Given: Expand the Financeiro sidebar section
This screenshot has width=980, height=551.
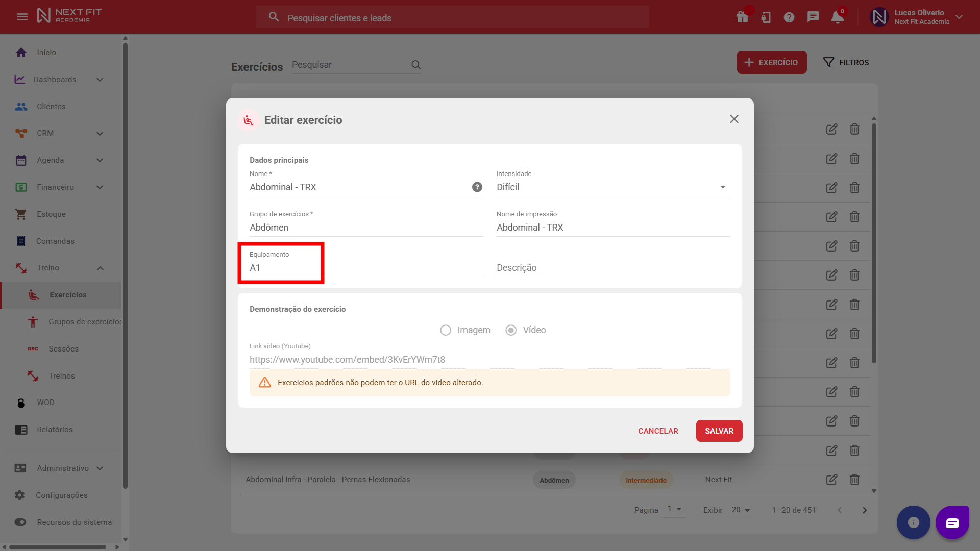Looking at the screenshot, I should 100,187.
